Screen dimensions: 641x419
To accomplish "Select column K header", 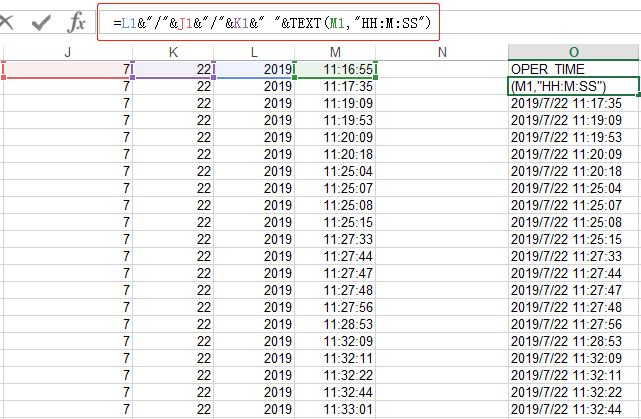I will (173, 52).
